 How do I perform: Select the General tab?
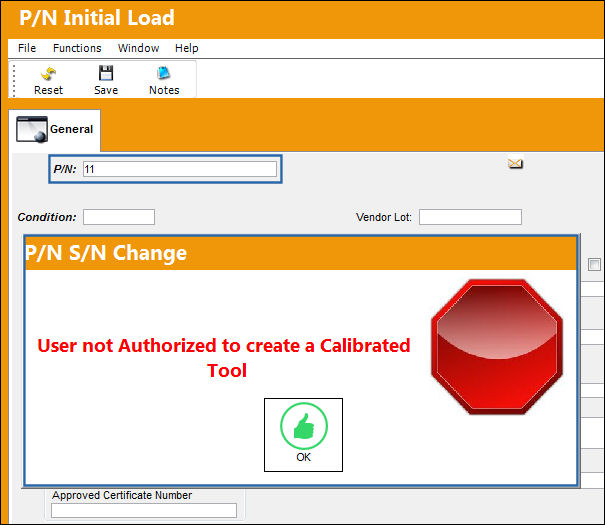tap(55, 130)
